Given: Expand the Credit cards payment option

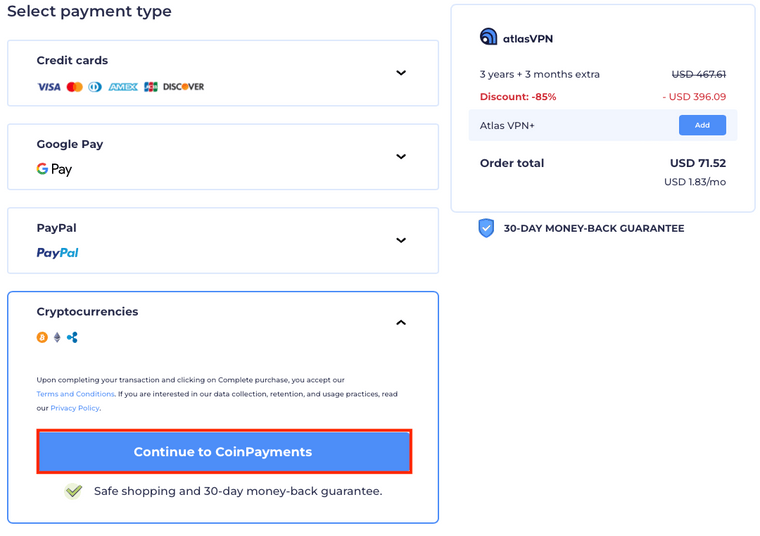Looking at the screenshot, I should point(401,73).
